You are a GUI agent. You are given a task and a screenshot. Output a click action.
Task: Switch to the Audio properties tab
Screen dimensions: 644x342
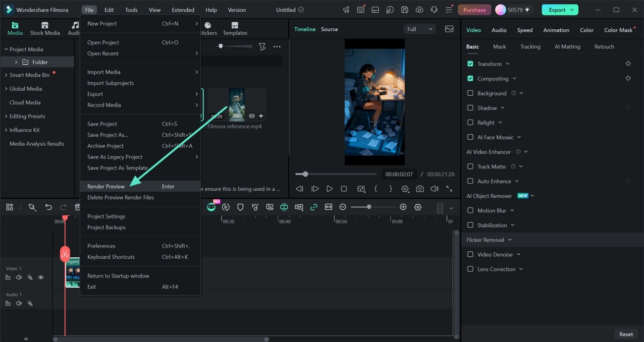click(499, 30)
